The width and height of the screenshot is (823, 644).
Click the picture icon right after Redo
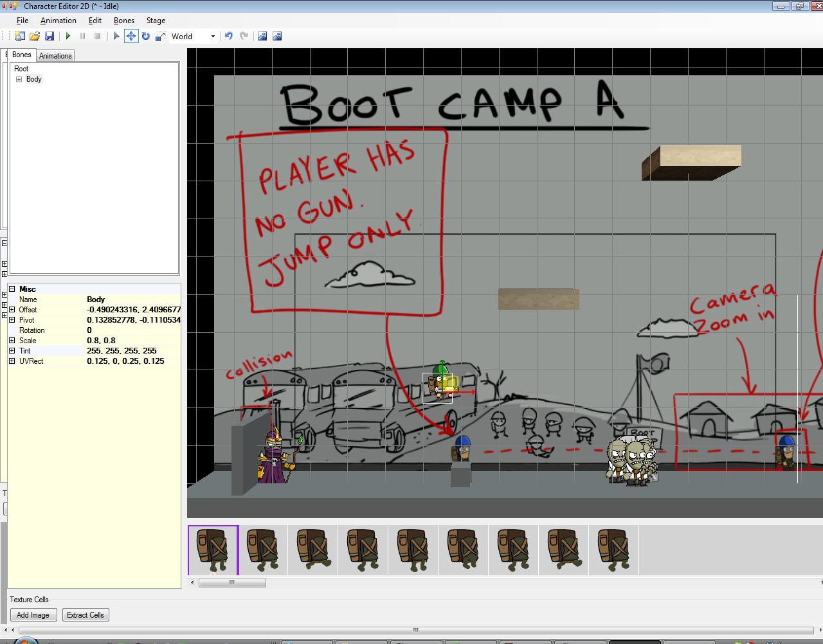point(262,36)
